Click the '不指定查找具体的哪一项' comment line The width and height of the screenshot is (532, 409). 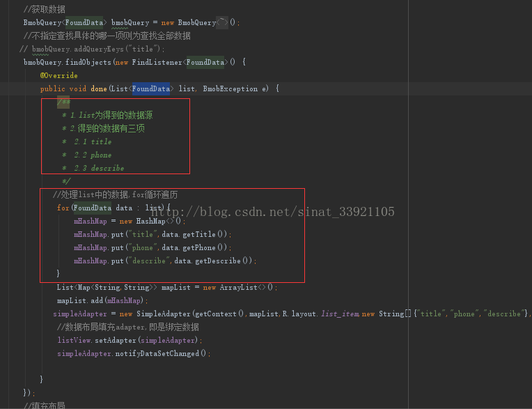[x=107, y=36]
